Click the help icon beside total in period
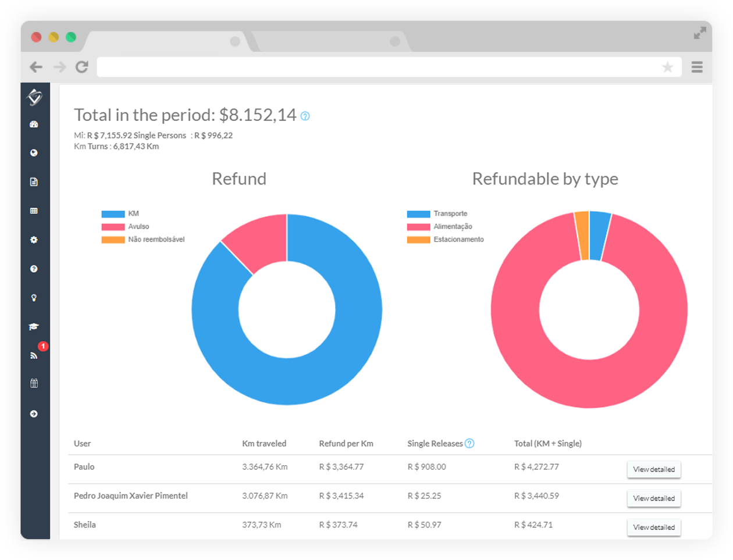 tap(305, 116)
